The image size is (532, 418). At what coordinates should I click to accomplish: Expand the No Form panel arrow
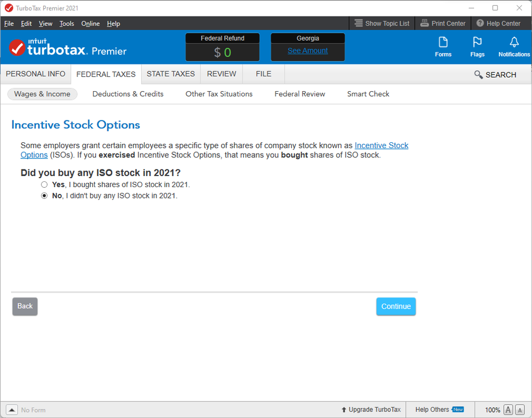pos(12,410)
